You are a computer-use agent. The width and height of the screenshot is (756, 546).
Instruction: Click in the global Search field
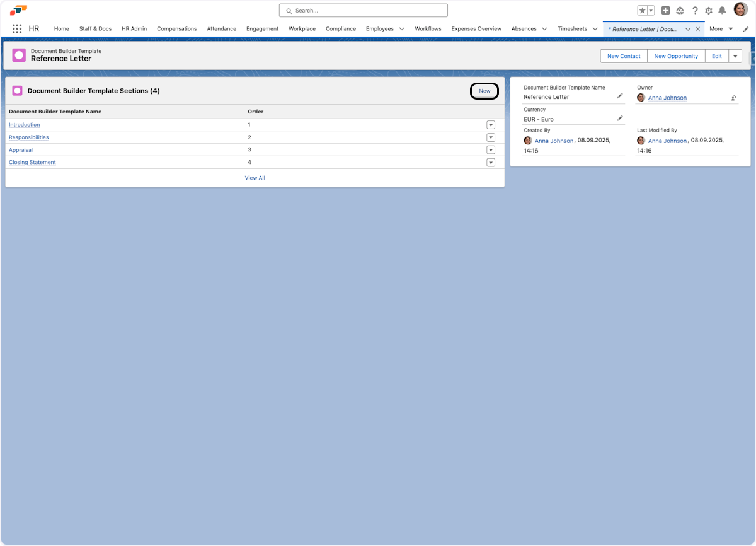pyautogui.click(x=364, y=11)
